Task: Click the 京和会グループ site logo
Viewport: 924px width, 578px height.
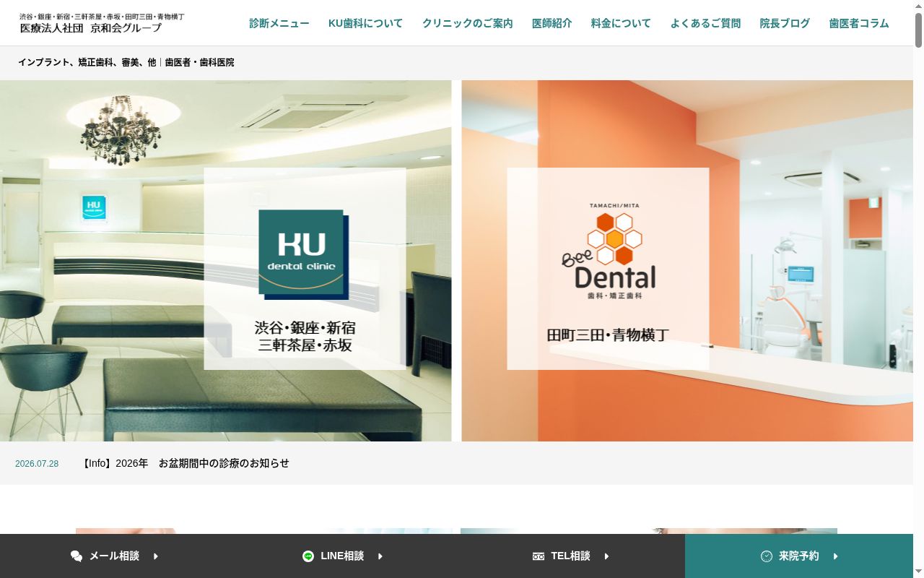Action: pos(102,23)
